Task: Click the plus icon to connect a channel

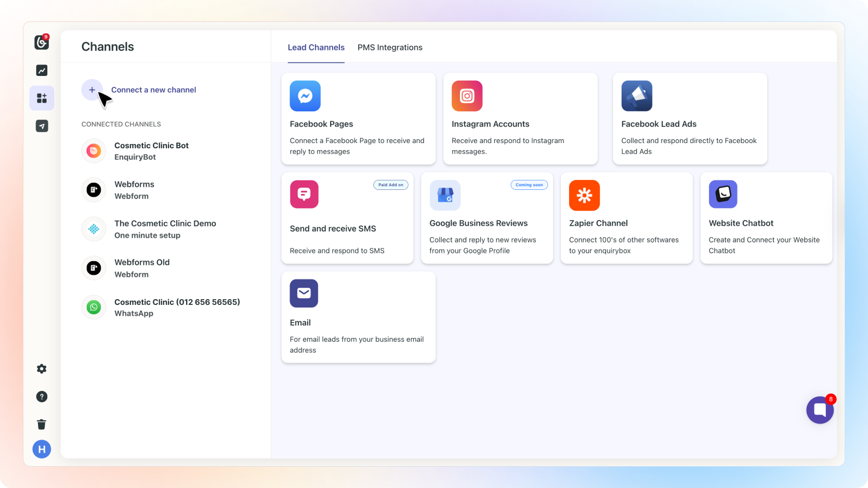Action: click(92, 90)
